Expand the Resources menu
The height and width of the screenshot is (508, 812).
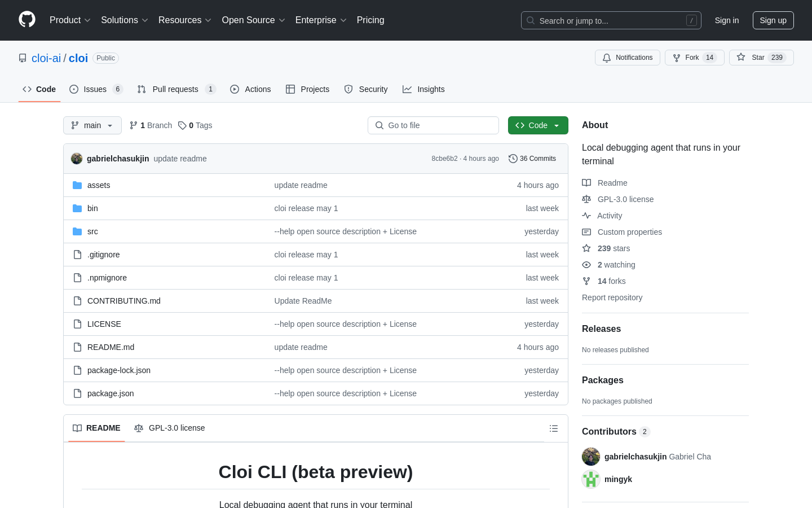(x=185, y=20)
